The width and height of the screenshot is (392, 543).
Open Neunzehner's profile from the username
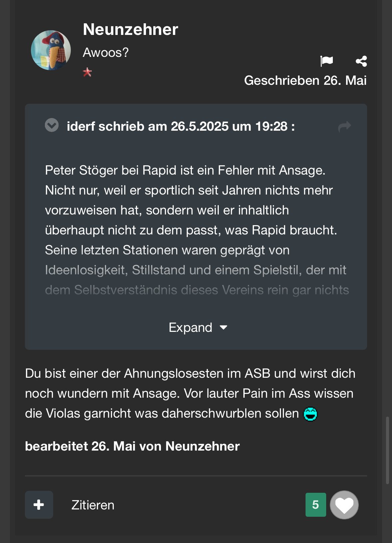(130, 29)
